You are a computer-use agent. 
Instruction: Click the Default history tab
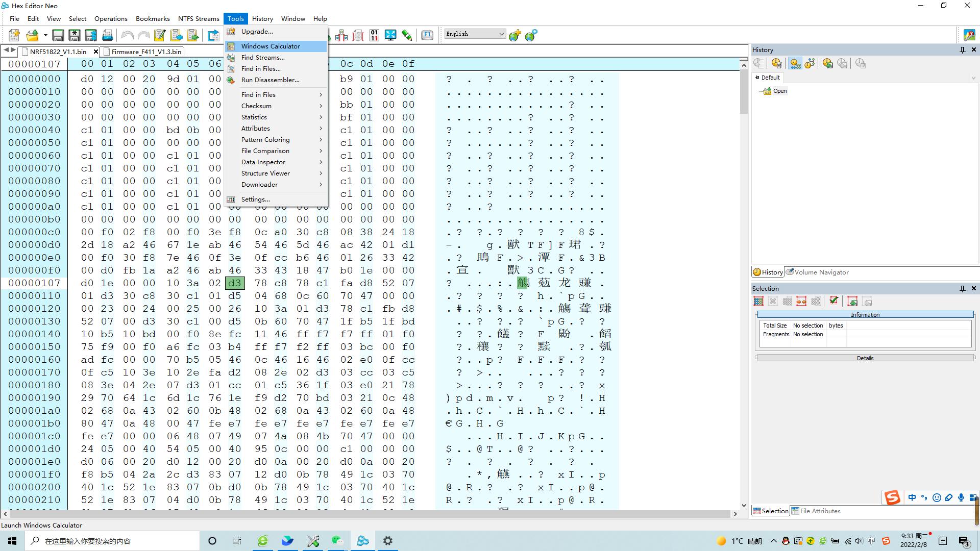(768, 78)
